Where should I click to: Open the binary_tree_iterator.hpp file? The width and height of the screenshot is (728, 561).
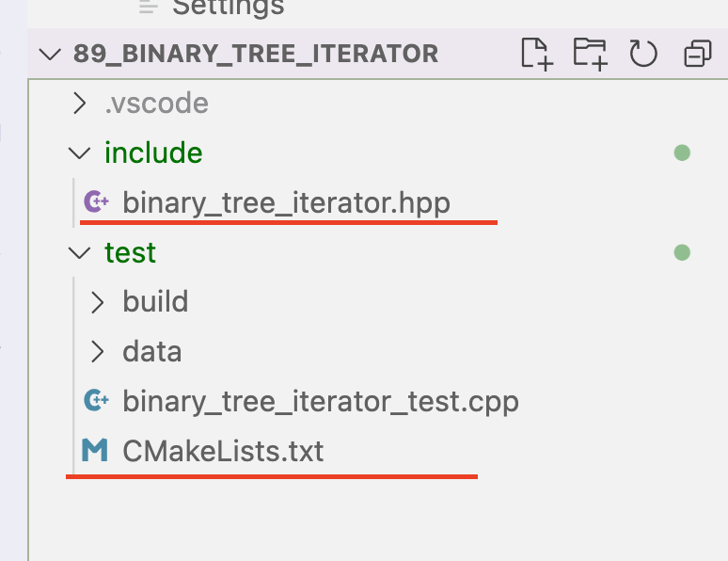click(x=287, y=203)
